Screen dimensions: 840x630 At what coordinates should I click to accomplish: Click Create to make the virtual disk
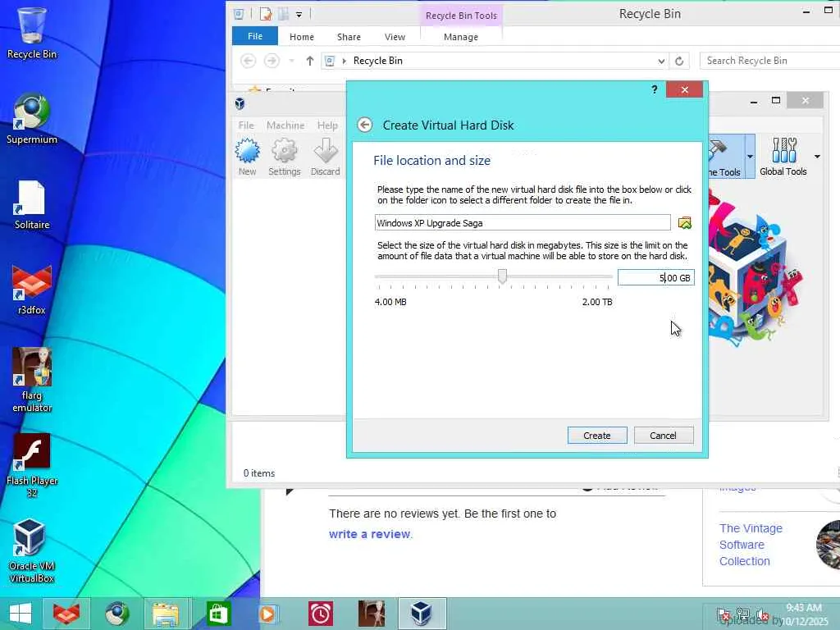pyautogui.click(x=597, y=436)
